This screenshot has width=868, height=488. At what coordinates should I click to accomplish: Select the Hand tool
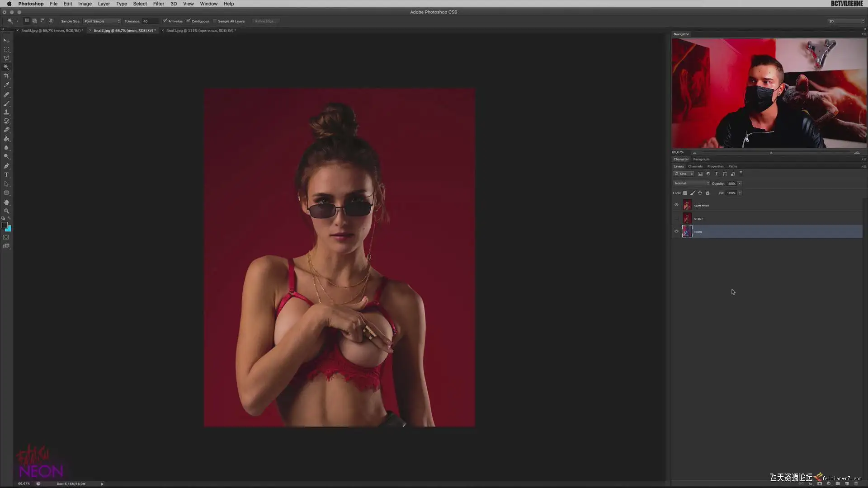(x=6, y=202)
